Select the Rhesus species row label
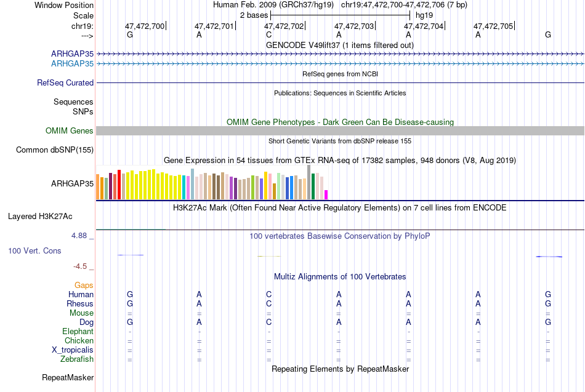Screen dimensions: 585x392 [80, 303]
